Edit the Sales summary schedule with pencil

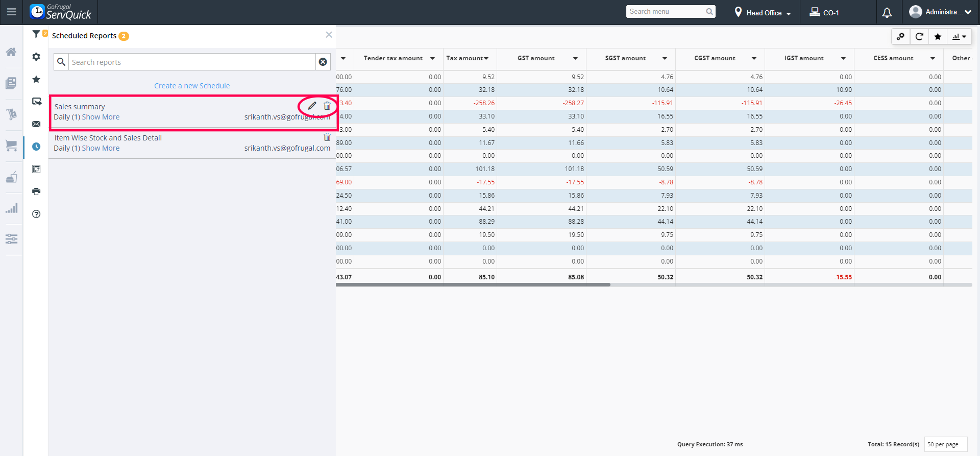tap(312, 106)
